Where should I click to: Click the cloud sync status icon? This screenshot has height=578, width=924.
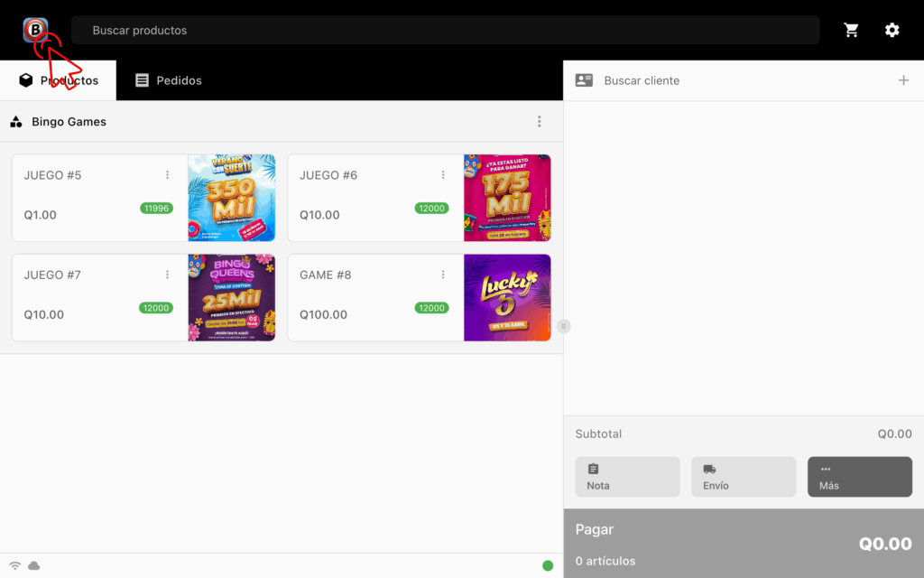(34, 566)
